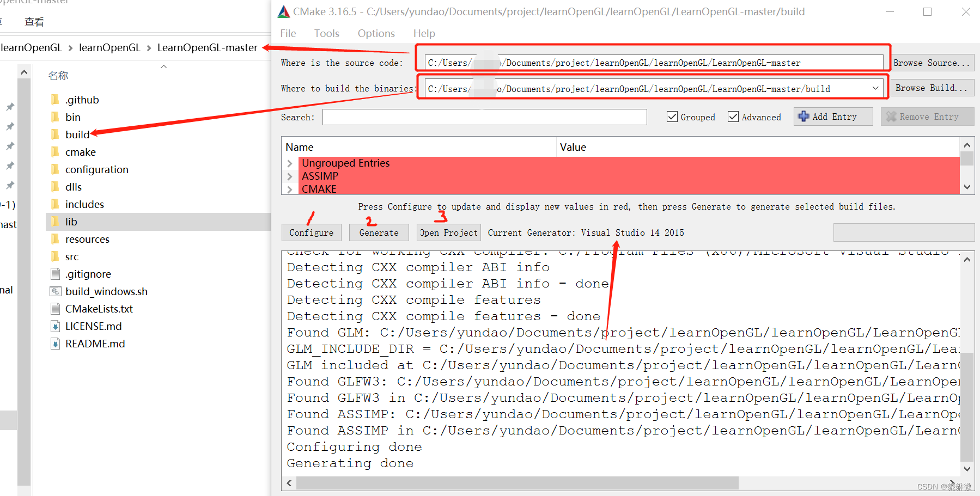Click the bin folder icon
The height and width of the screenshot is (496, 980).
click(55, 117)
